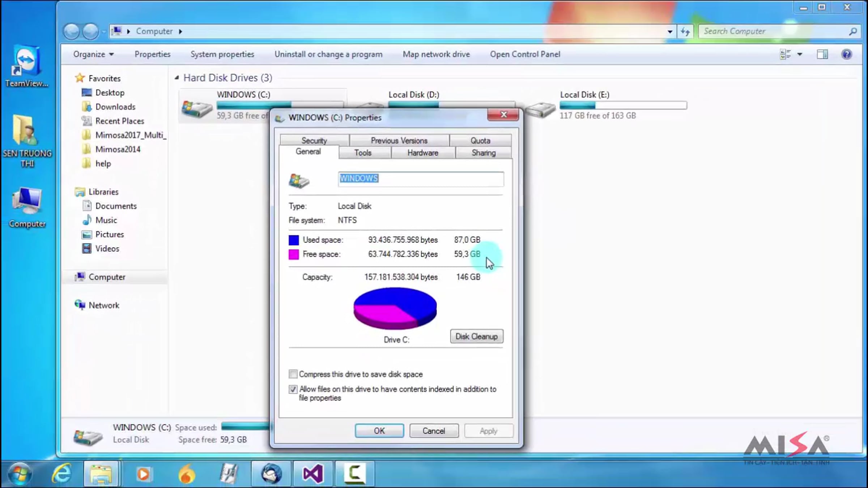Click the WINDOWS volume label text field
The image size is (868, 488).
421,179
